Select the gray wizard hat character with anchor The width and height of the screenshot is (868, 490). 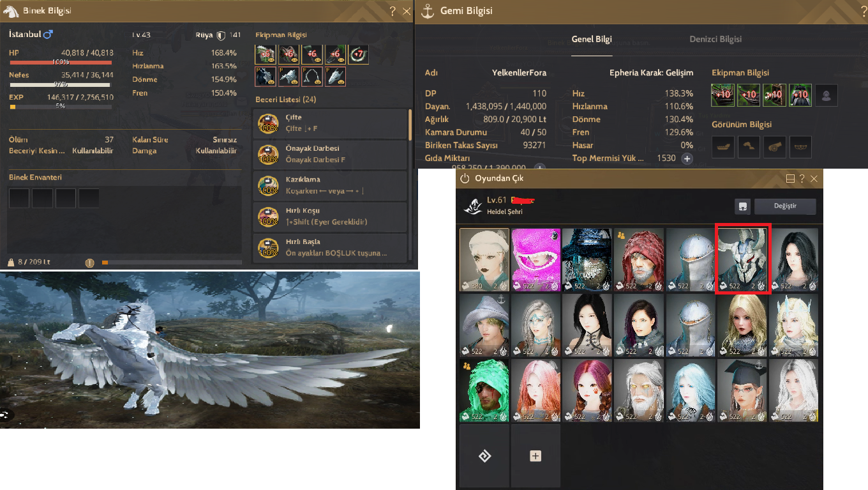tap(484, 326)
